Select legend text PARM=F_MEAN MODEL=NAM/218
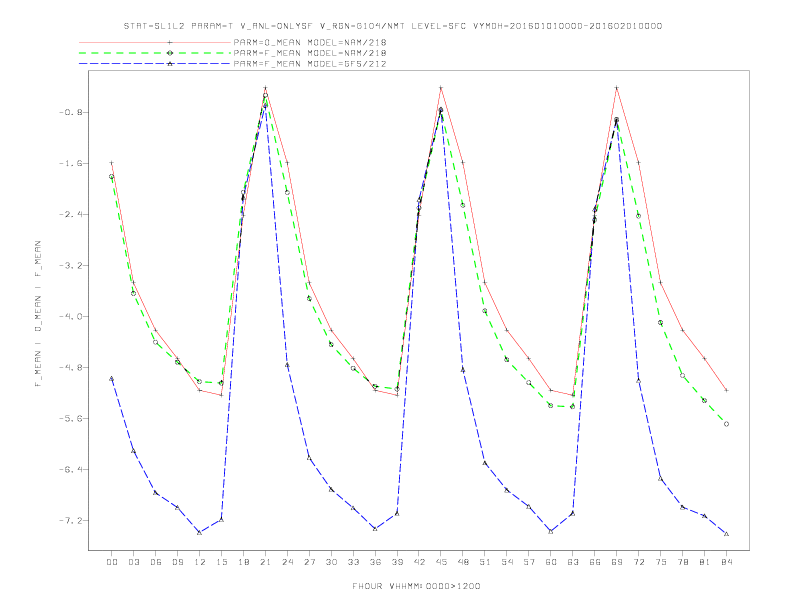 [x=310, y=53]
